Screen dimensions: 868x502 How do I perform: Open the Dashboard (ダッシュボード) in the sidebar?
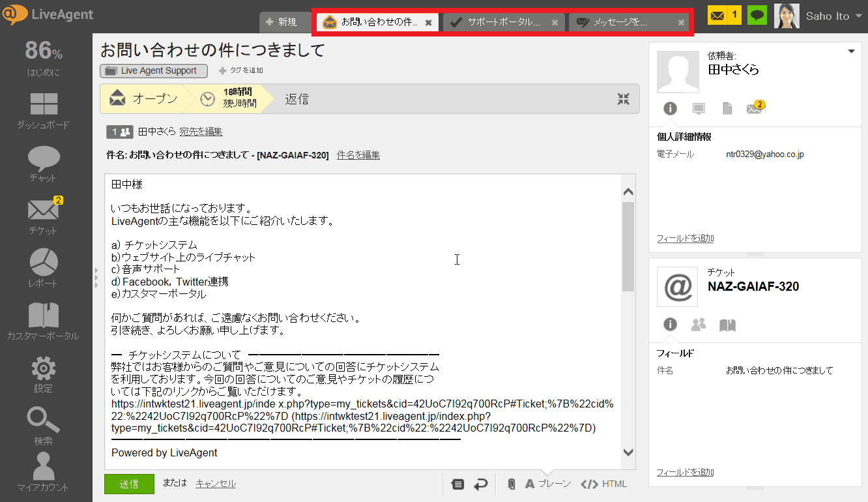pos(44,111)
